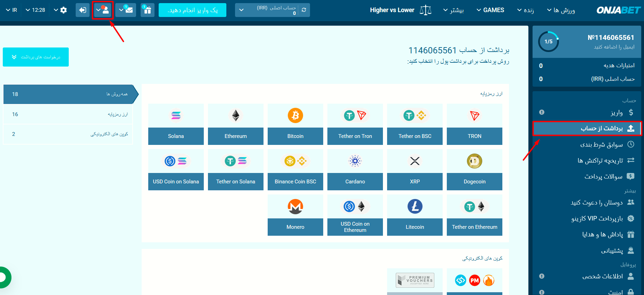
Task: Pick Binance Coin BSC tile
Action: click(295, 170)
